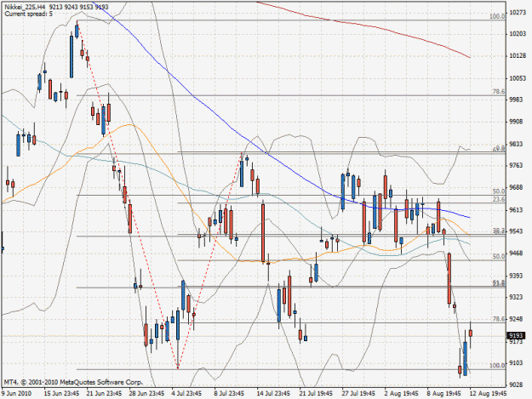Select the 9613 price scale label
Screen dimensions: 532x399
point(517,210)
